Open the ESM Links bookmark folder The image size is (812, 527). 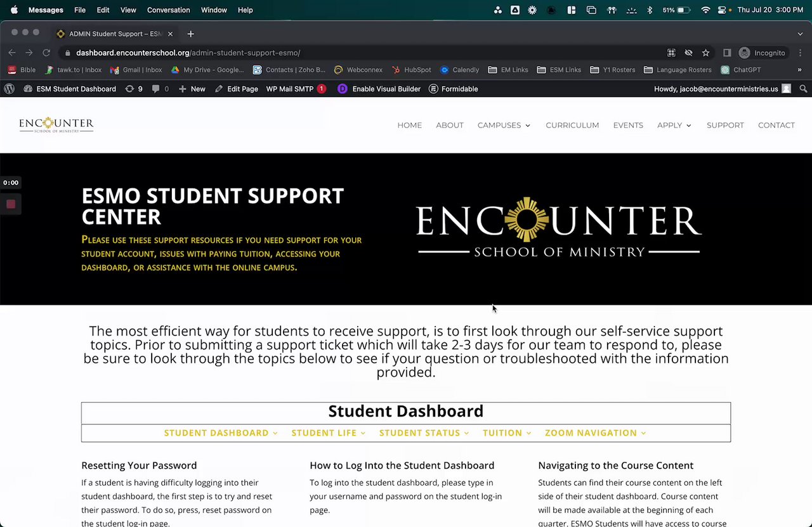[558, 70]
